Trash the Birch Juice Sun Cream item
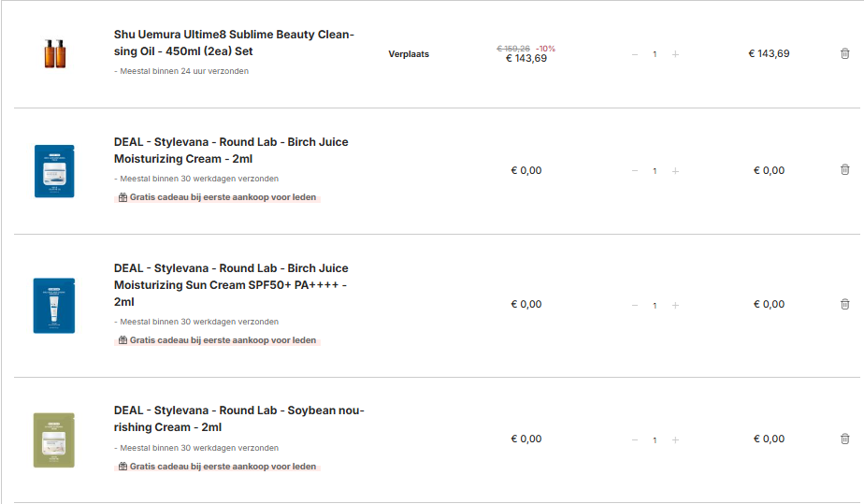Viewport: 864px width, 504px height. point(845,305)
